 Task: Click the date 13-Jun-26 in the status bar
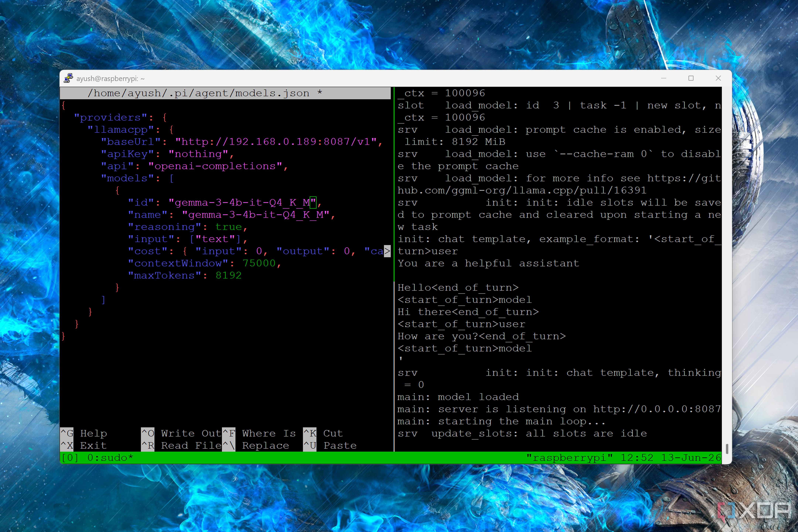click(x=691, y=458)
